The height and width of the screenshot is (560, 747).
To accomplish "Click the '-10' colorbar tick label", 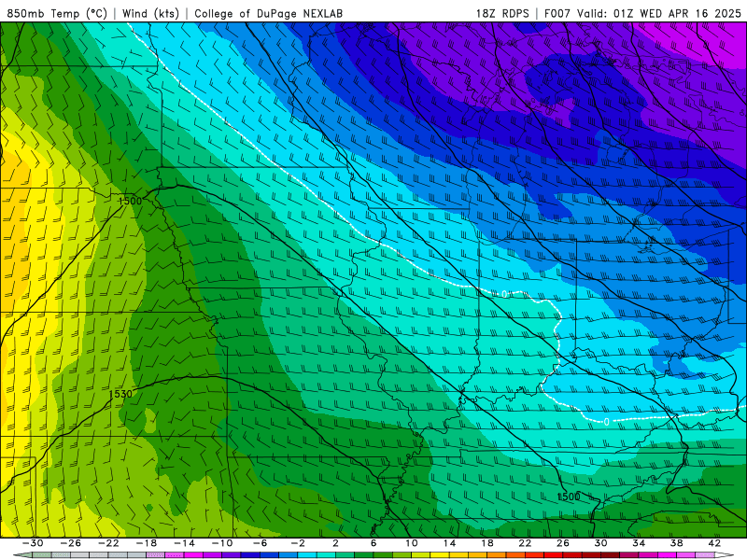I will point(222,543).
